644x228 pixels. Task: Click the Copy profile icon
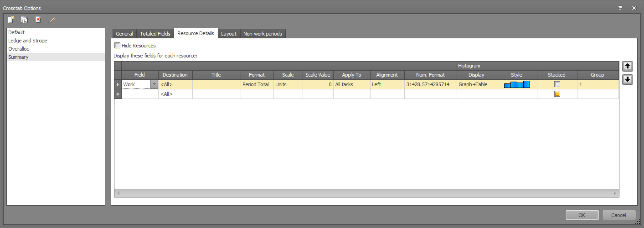coord(25,20)
